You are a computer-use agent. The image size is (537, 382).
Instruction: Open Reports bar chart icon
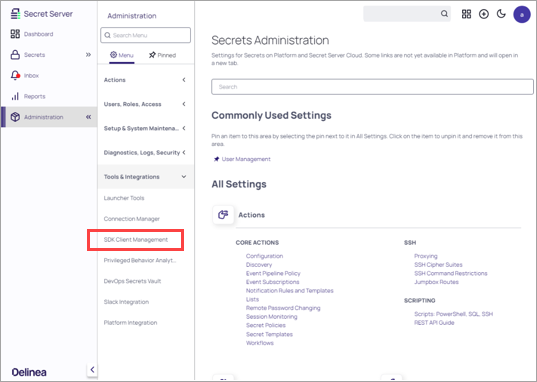[x=15, y=96]
